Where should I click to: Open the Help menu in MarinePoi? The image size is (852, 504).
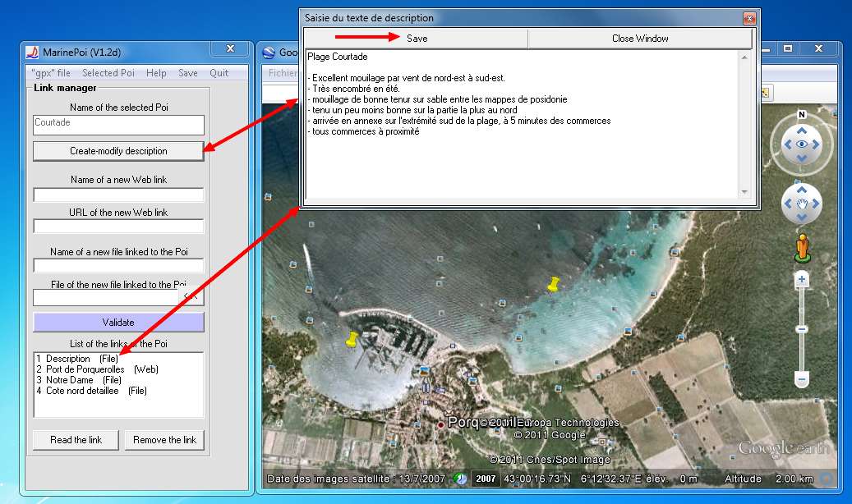[x=156, y=73]
